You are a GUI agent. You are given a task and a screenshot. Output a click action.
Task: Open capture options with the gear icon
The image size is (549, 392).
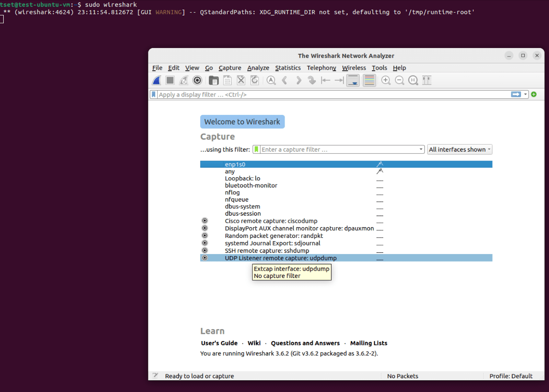(197, 80)
